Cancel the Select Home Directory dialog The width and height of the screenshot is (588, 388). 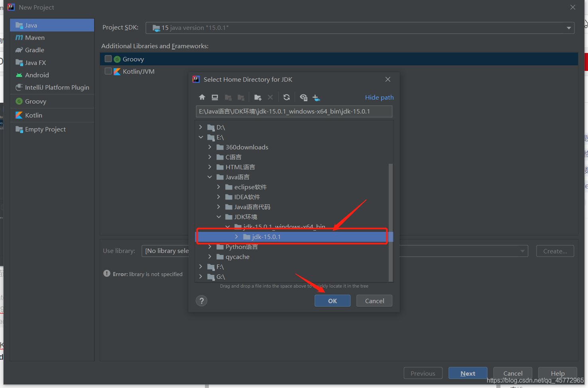pyautogui.click(x=374, y=301)
